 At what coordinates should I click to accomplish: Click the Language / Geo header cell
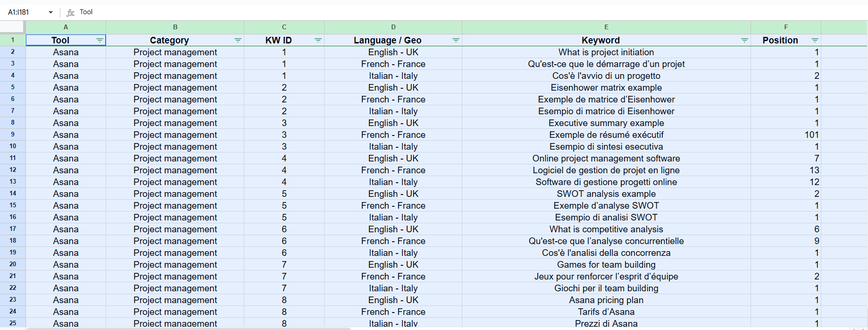(393, 40)
